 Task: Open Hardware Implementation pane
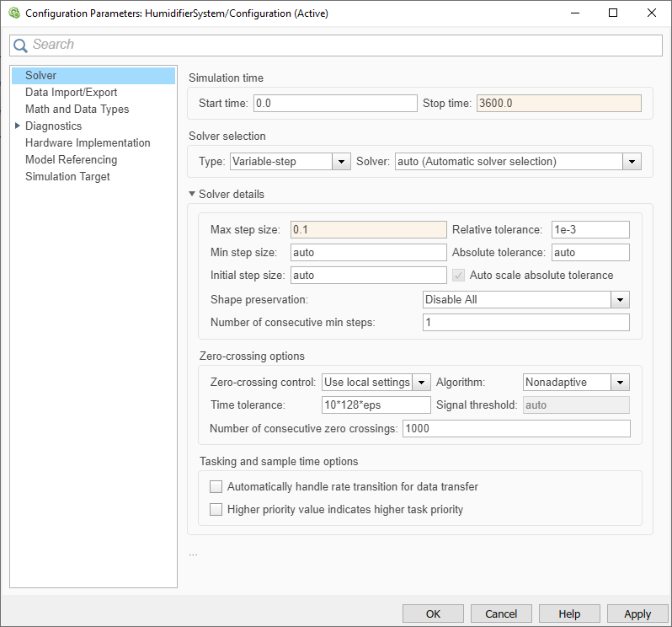88,142
